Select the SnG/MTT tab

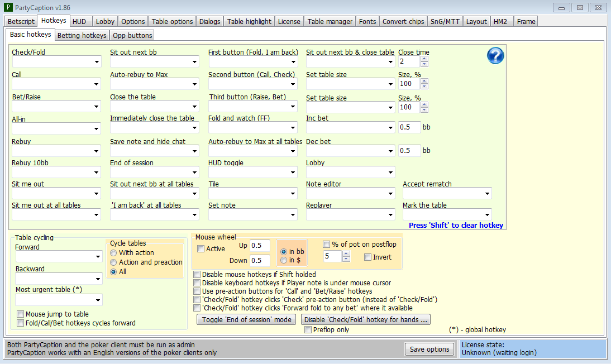click(x=445, y=21)
